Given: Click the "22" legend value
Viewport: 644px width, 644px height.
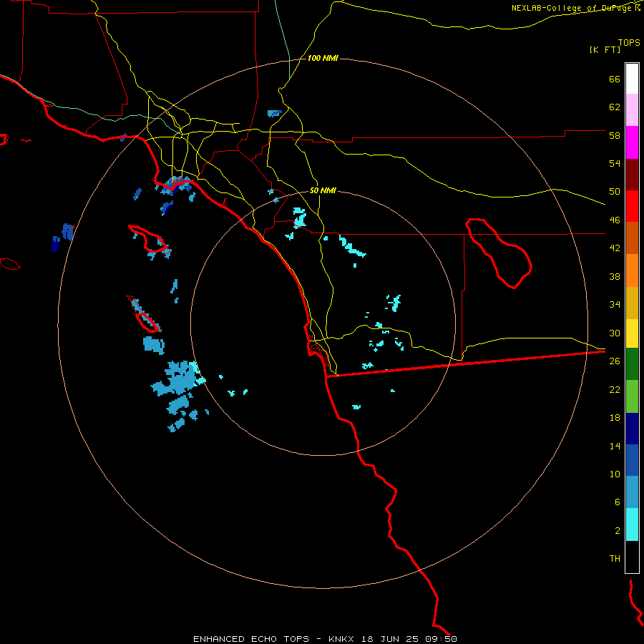Looking at the screenshot, I should click(x=615, y=389).
